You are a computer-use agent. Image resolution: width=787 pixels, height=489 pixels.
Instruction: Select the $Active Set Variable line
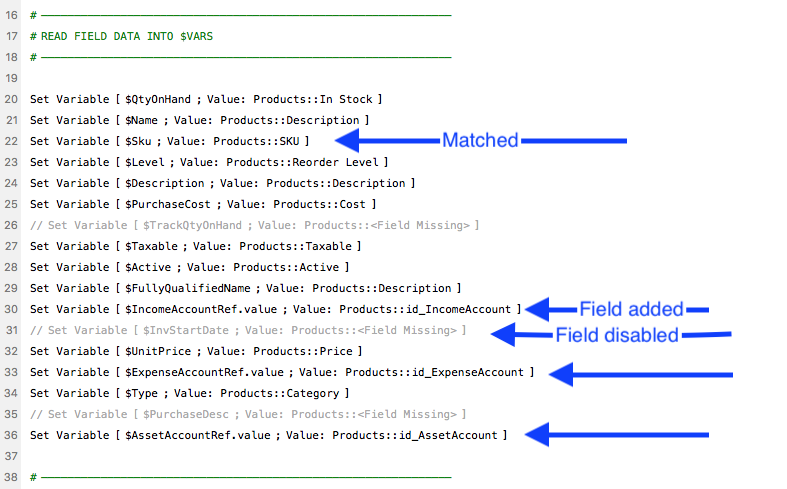pos(189,267)
